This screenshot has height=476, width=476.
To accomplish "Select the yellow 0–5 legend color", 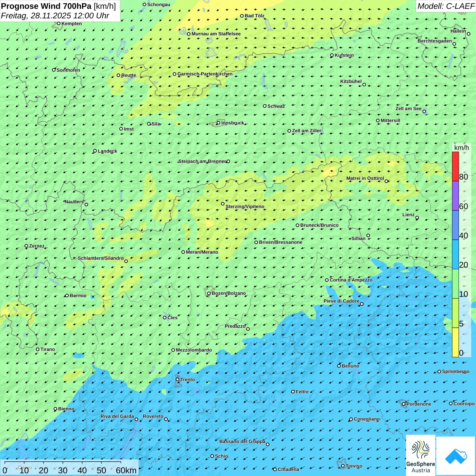I will pyautogui.click(x=455, y=342).
